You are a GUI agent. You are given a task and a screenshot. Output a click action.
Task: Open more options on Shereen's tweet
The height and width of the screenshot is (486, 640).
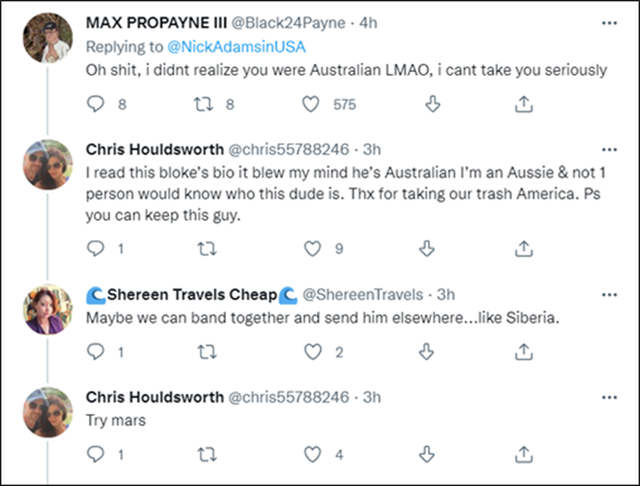coord(609,294)
